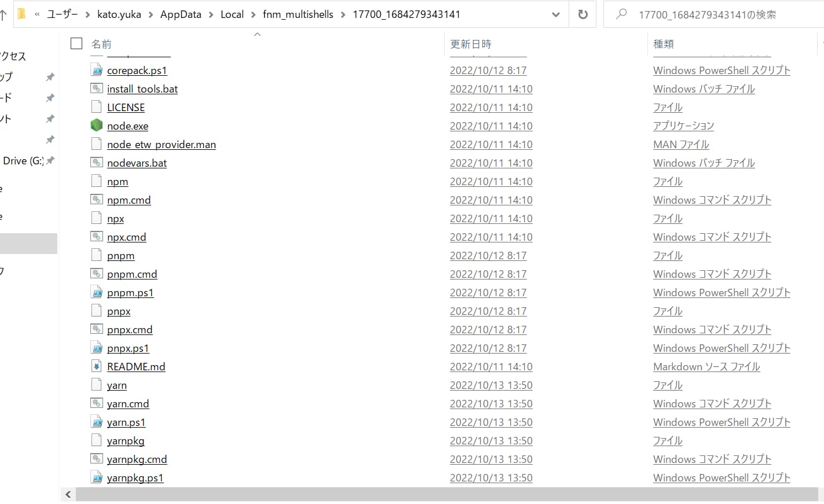The height and width of the screenshot is (504, 824).
Task: Click the horizontal scrollbar left arrow
Action: pos(68,494)
